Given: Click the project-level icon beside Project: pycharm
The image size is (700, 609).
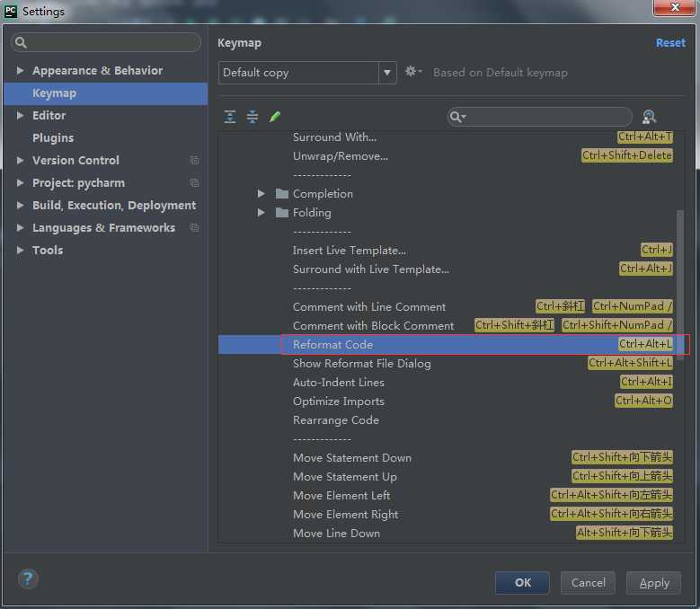Looking at the screenshot, I should pyautogui.click(x=194, y=182).
